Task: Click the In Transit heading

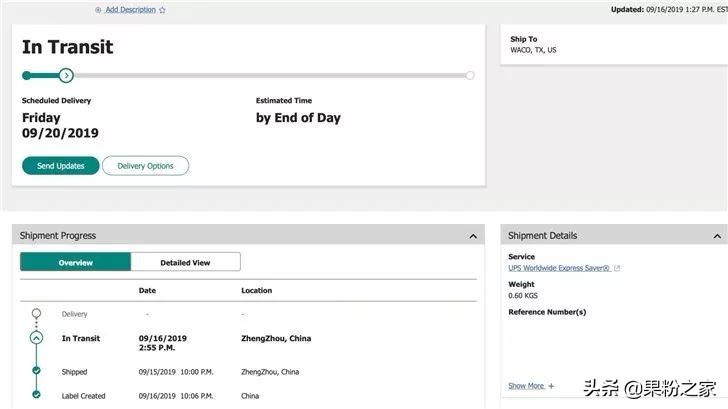Action: tap(67, 47)
